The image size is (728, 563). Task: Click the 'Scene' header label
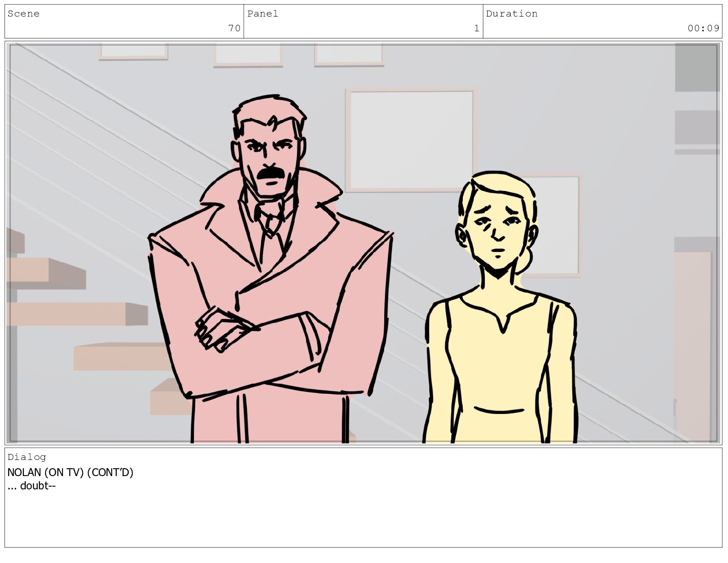tap(23, 14)
